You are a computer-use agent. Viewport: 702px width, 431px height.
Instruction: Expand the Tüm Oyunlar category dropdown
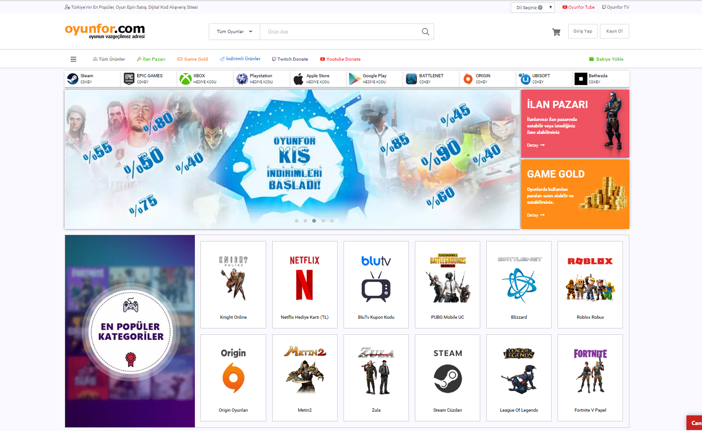pos(234,32)
